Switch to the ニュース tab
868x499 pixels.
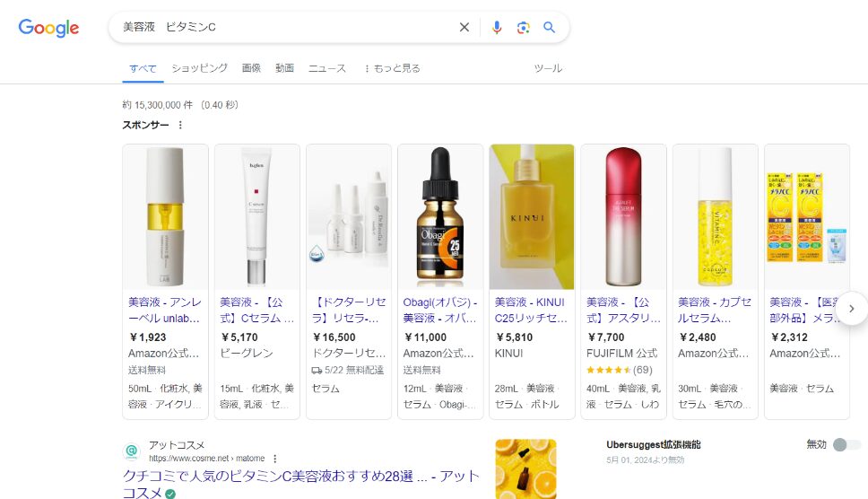coord(327,68)
